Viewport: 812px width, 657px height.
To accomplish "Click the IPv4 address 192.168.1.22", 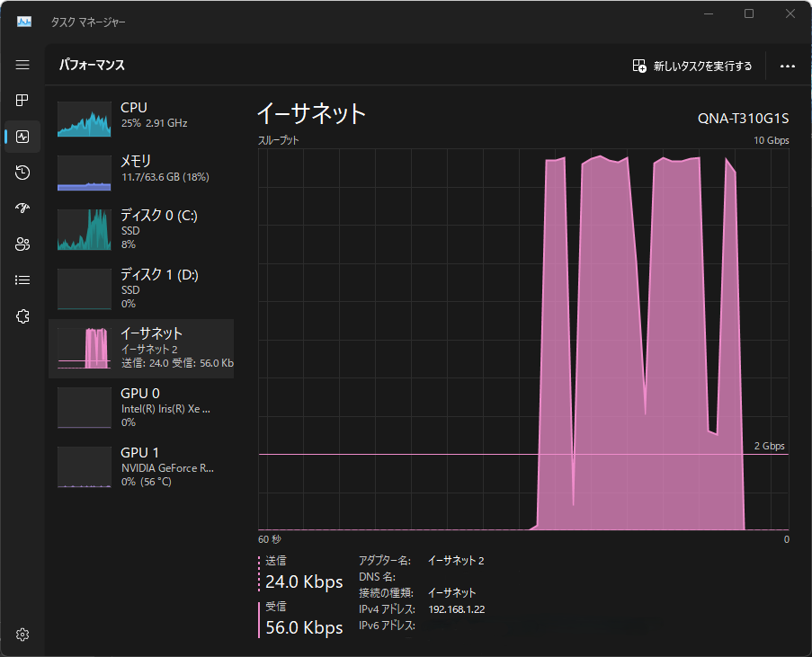I will (x=456, y=609).
